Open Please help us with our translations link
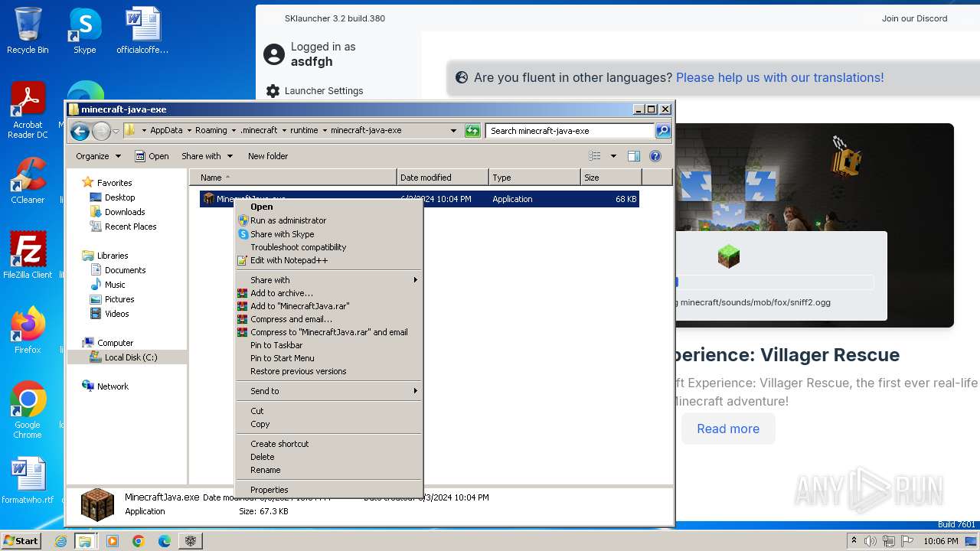980x551 pixels. point(779,77)
